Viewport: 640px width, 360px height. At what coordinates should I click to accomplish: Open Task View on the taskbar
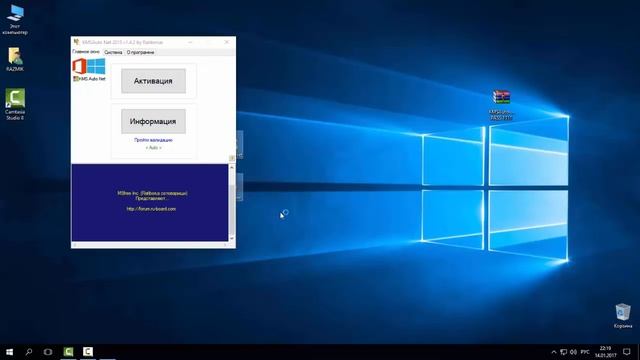pyautogui.click(x=48, y=352)
